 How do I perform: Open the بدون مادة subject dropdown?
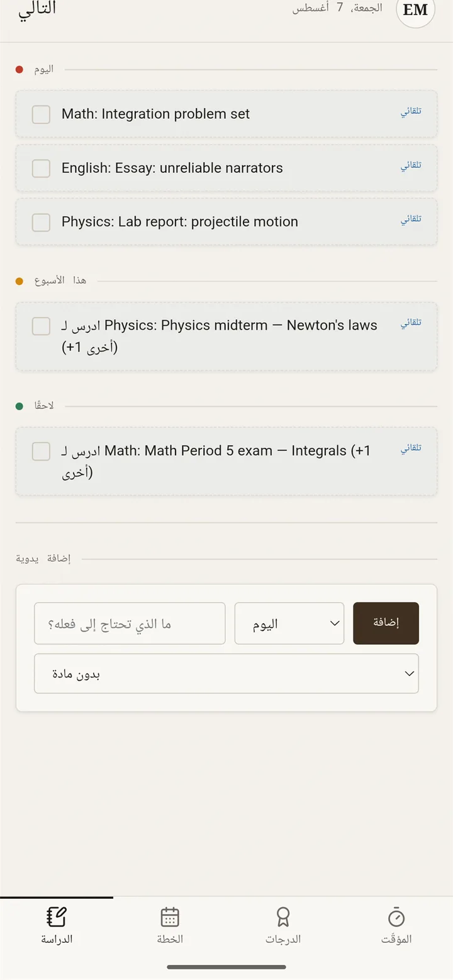coord(226,674)
